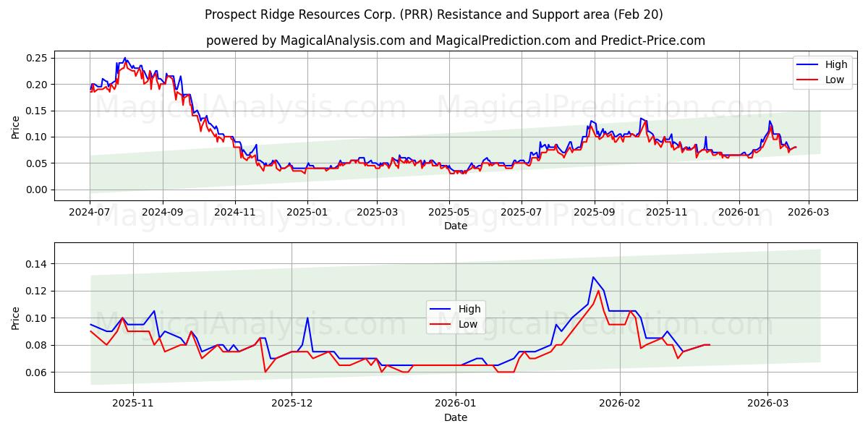Click the '2026-02' label on bottom chart axis
The height and width of the screenshot is (434, 868).
coord(621,405)
